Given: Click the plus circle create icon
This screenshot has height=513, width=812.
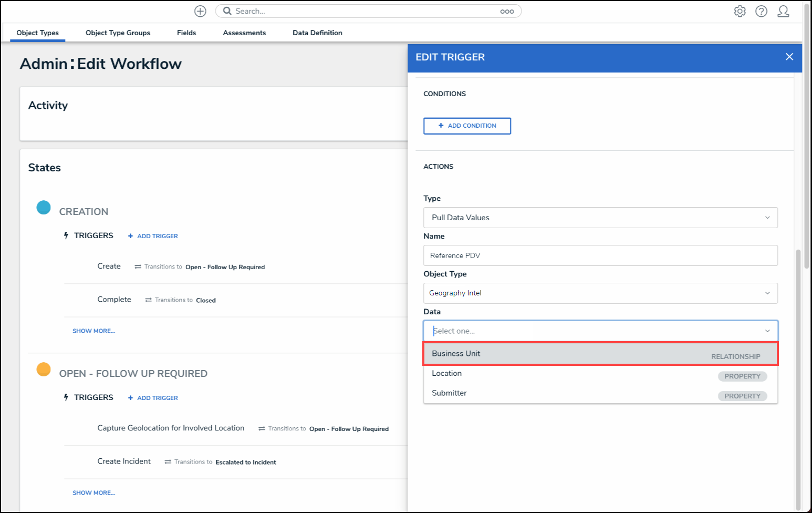Looking at the screenshot, I should 200,11.
